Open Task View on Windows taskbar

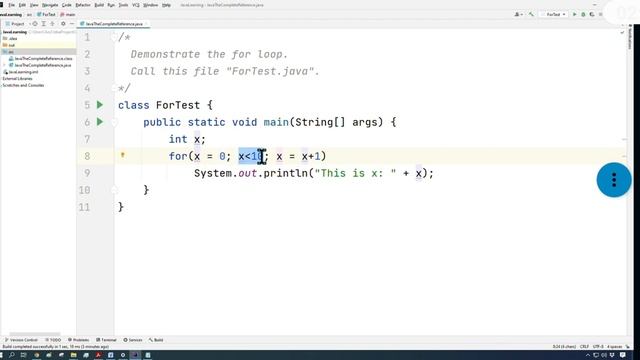pyautogui.click(x=23, y=355)
